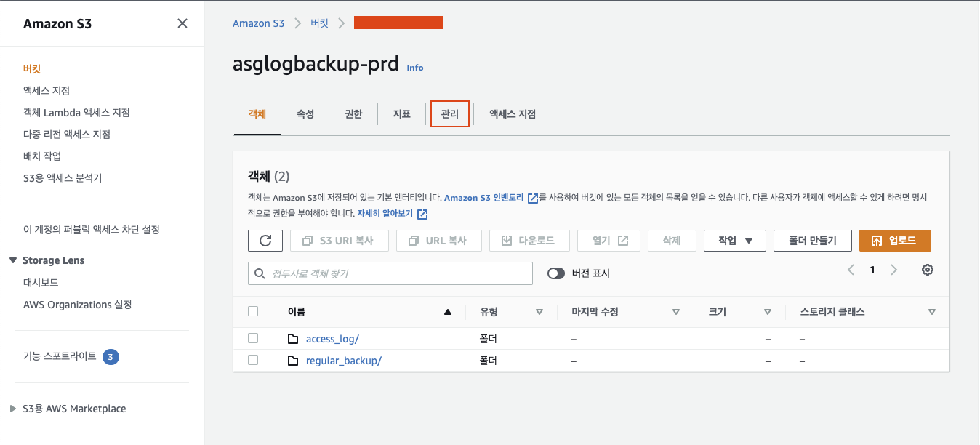Open 기능 스포트라이트 in sidebar

click(60, 356)
